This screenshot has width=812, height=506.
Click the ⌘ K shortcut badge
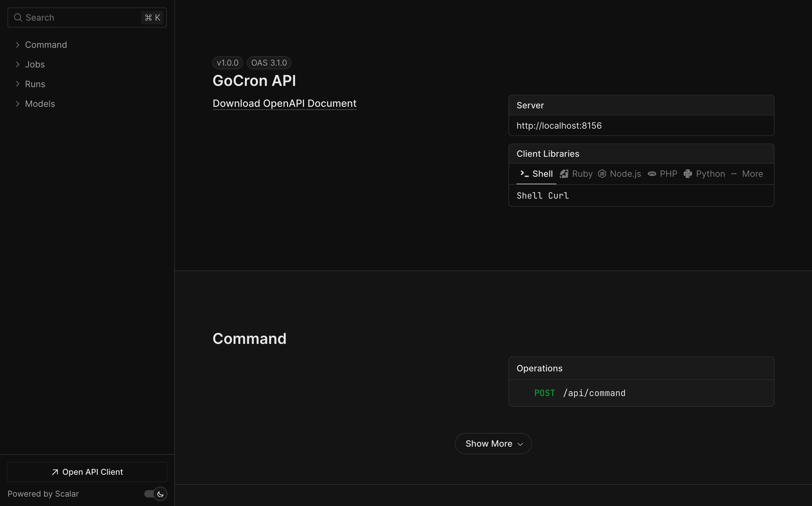(152, 17)
